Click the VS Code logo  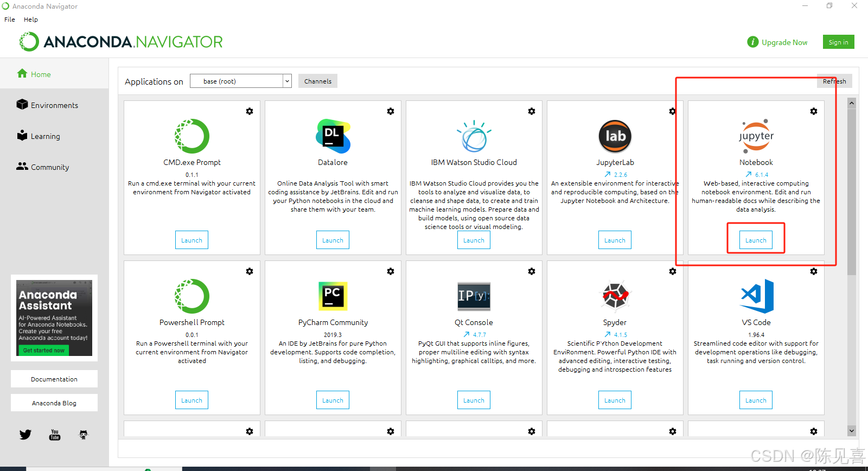(x=757, y=296)
